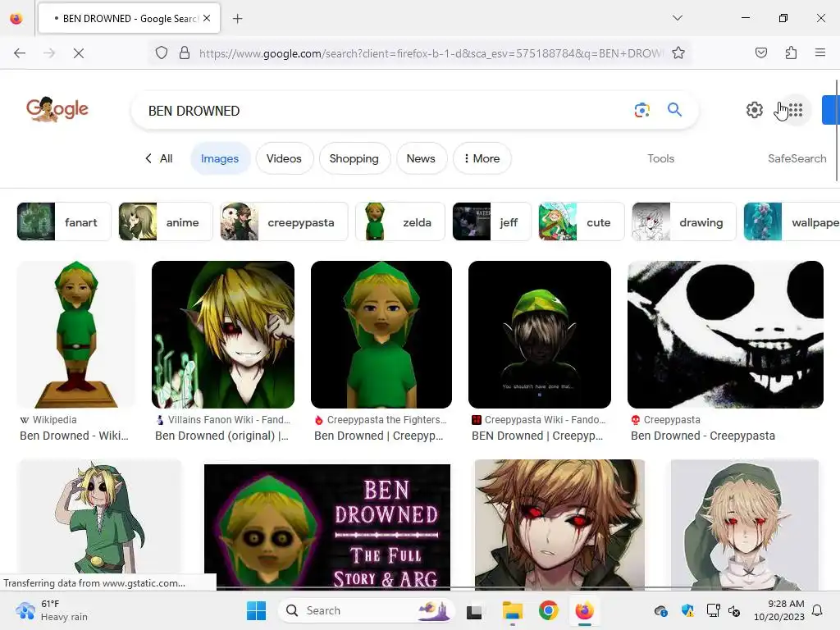Click the Creepypasta the Fighters source label
840x630 pixels.
click(x=381, y=419)
